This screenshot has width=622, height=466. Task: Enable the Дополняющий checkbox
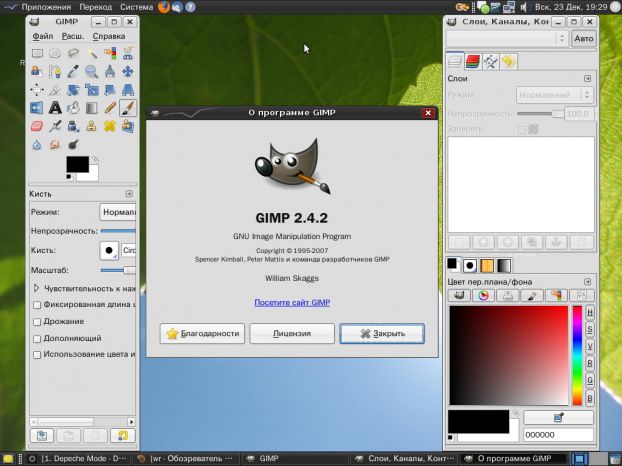[x=37, y=339]
